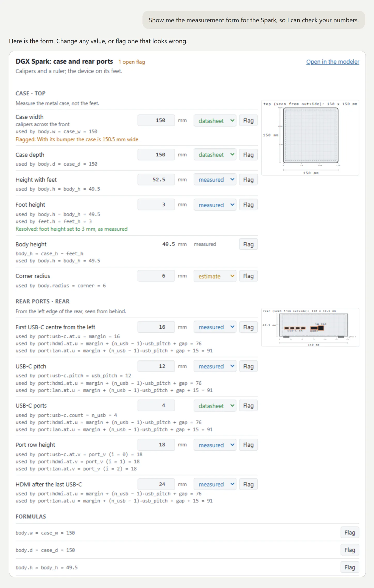Edit the First USB-C centre value field
374x588 pixels.
tap(156, 327)
